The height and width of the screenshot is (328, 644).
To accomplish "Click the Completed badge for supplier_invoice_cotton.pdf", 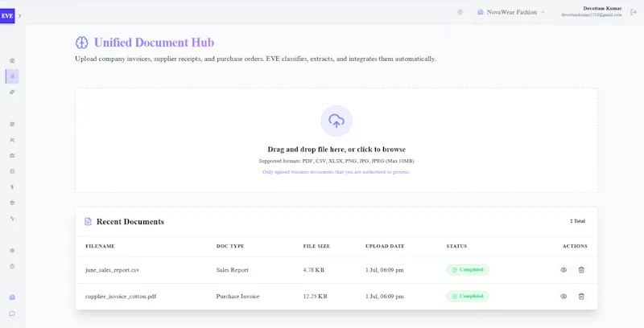I will 468,296.
